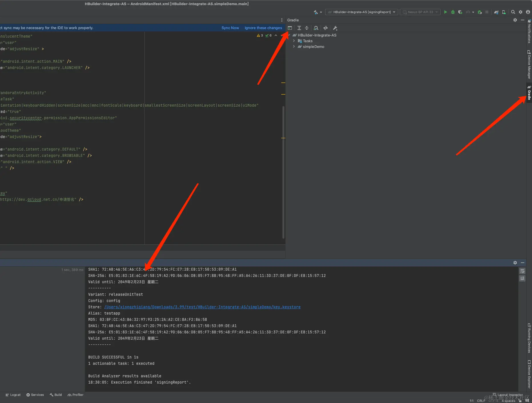Start debugging with the green bug icon

pyautogui.click(x=453, y=12)
